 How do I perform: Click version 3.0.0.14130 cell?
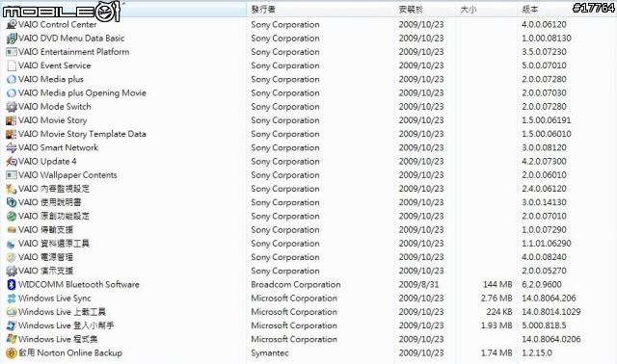pos(544,202)
